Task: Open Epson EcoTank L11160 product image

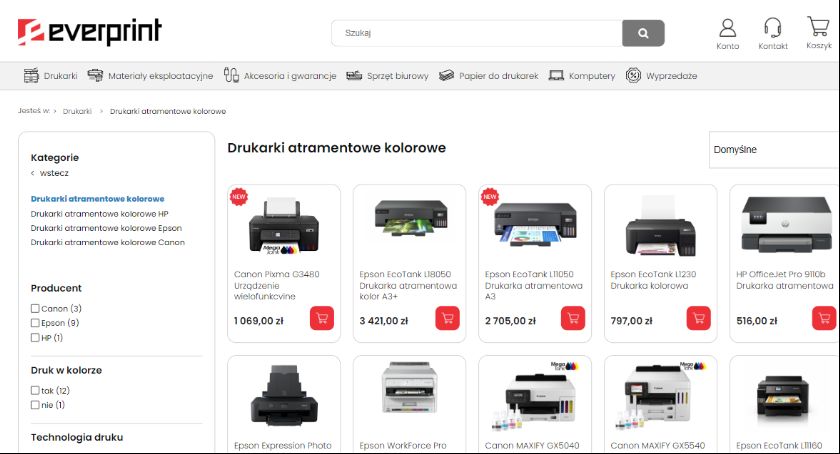Action: pos(783,397)
